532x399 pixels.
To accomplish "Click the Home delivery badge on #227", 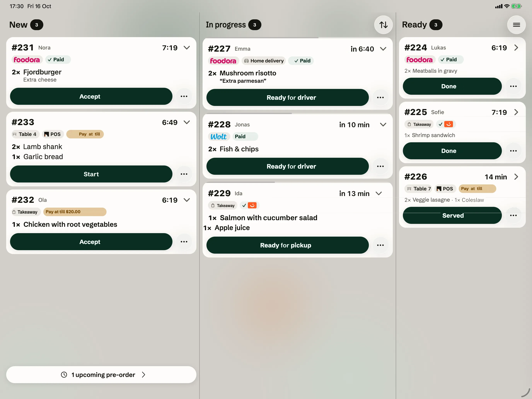I will coord(264,61).
